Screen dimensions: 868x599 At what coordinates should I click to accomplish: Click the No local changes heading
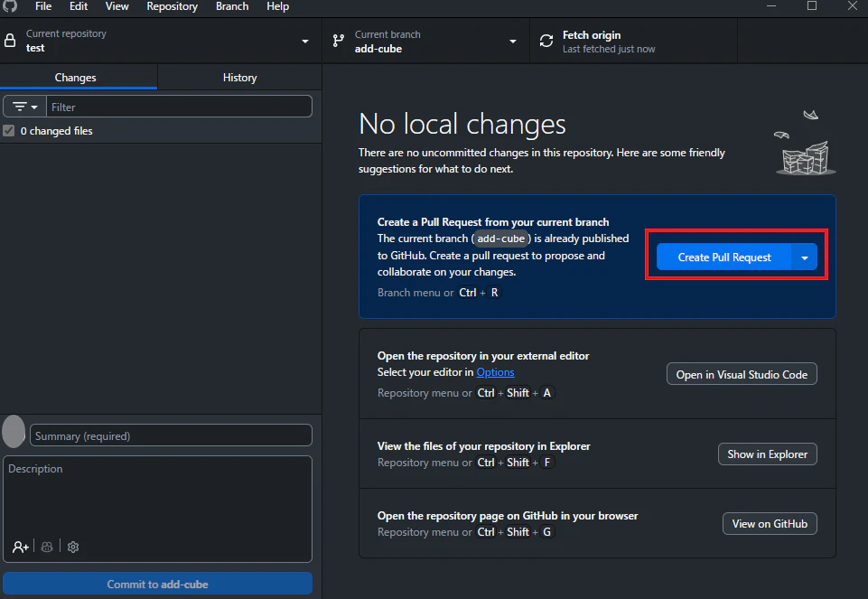(x=462, y=124)
